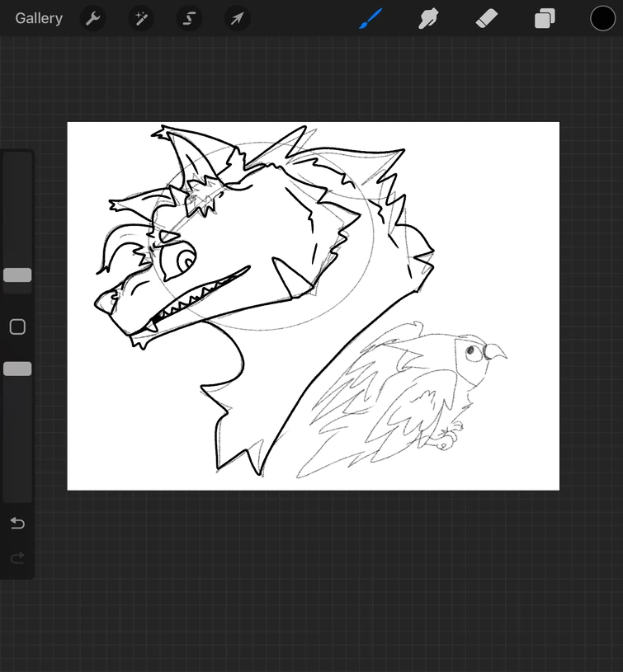Tap the square Modify button in sidebar

coord(17,327)
